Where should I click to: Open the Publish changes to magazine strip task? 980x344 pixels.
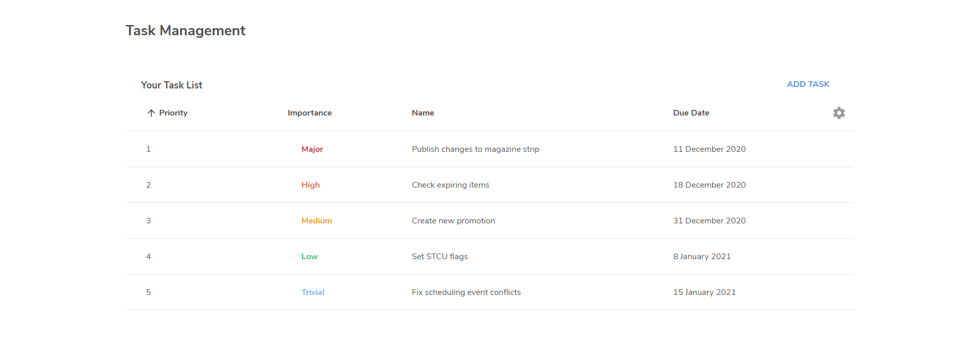[x=475, y=149]
